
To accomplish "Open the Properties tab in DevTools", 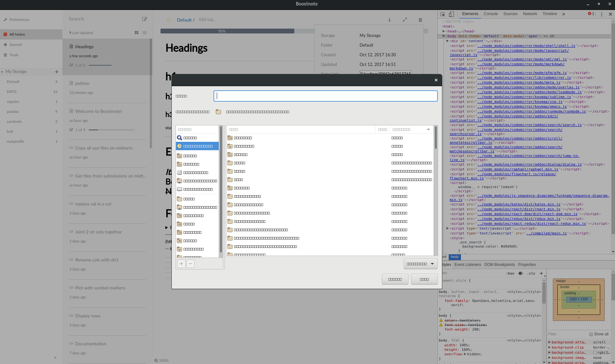I will click(527, 265).
